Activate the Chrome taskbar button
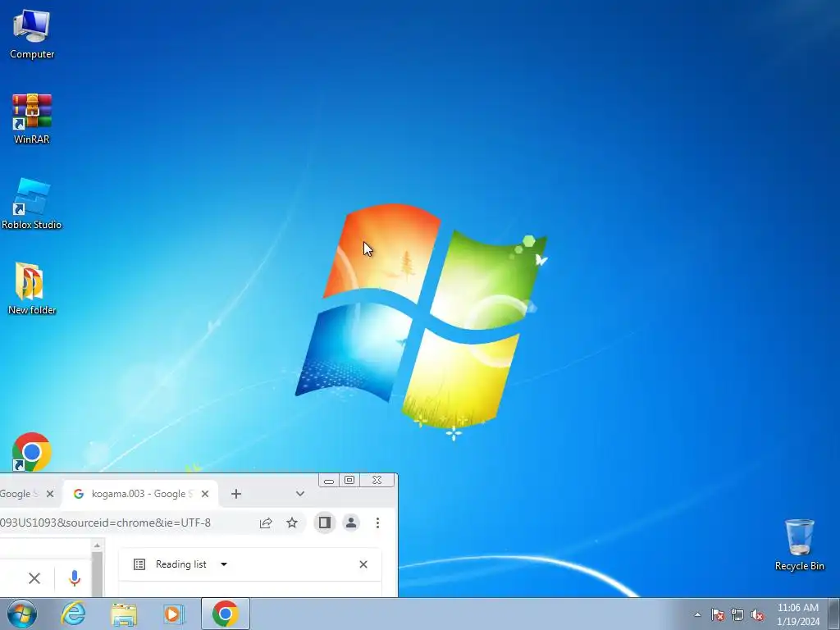 [x=226, y=614]
